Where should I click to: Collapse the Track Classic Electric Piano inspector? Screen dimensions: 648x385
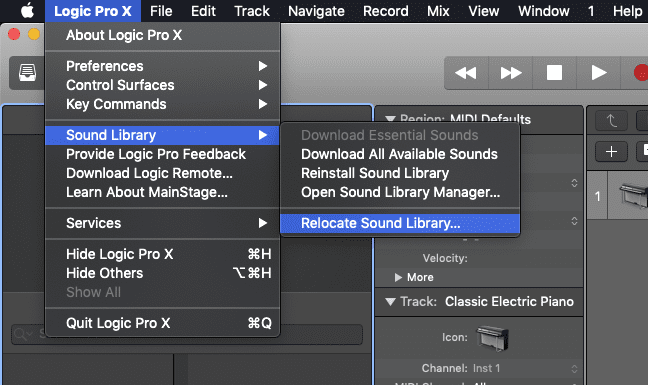coord(390,302)
